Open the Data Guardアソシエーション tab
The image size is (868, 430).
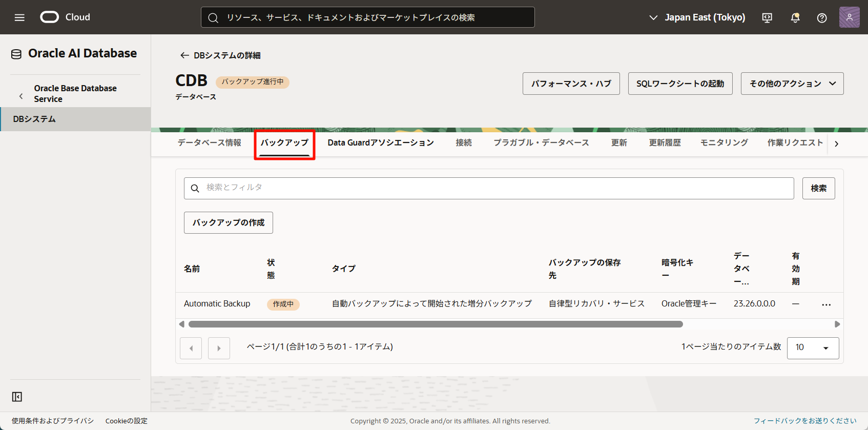tap(381, 142)
